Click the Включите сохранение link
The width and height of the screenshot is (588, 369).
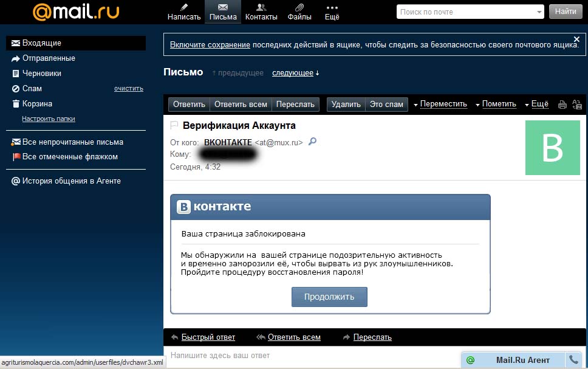point(210,45)
